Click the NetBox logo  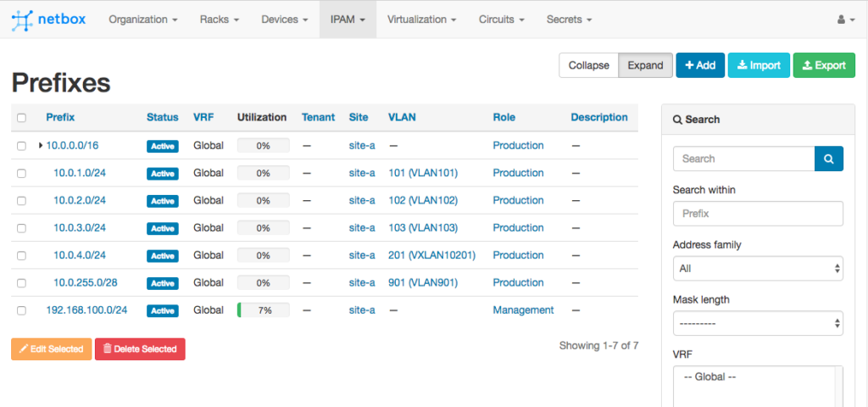pos(48,20)
